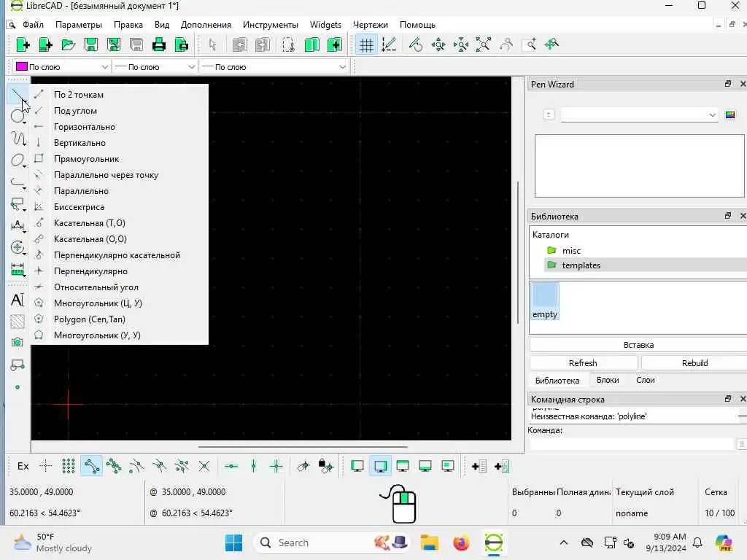Click the selection pointer toolbar icon
747x560 pixels.
212,44
